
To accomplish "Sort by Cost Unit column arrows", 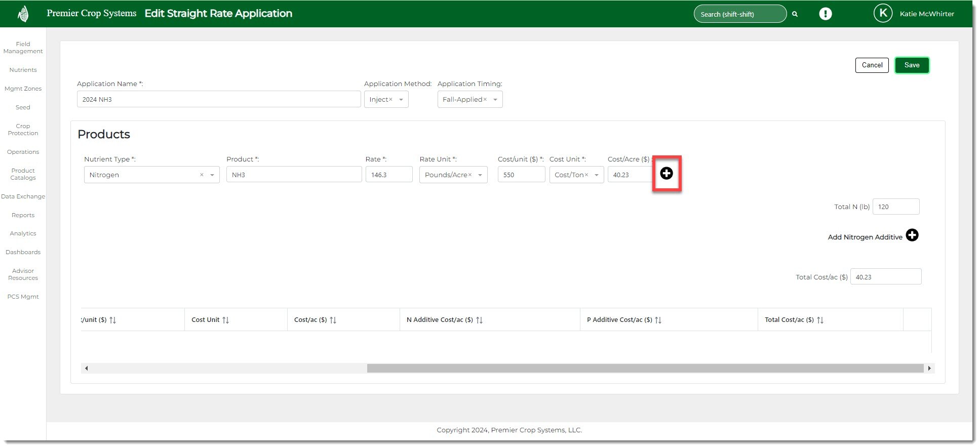I will (225, 320).
